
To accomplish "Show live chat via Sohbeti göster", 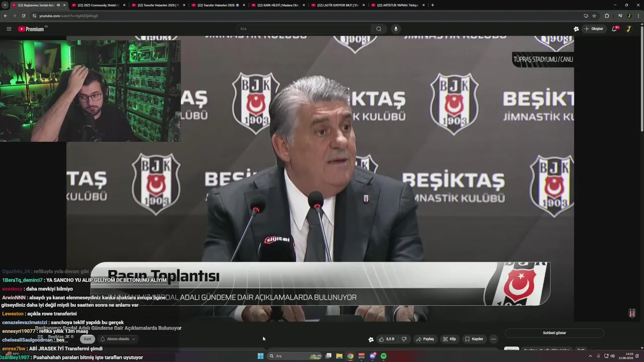I will 554,333.
